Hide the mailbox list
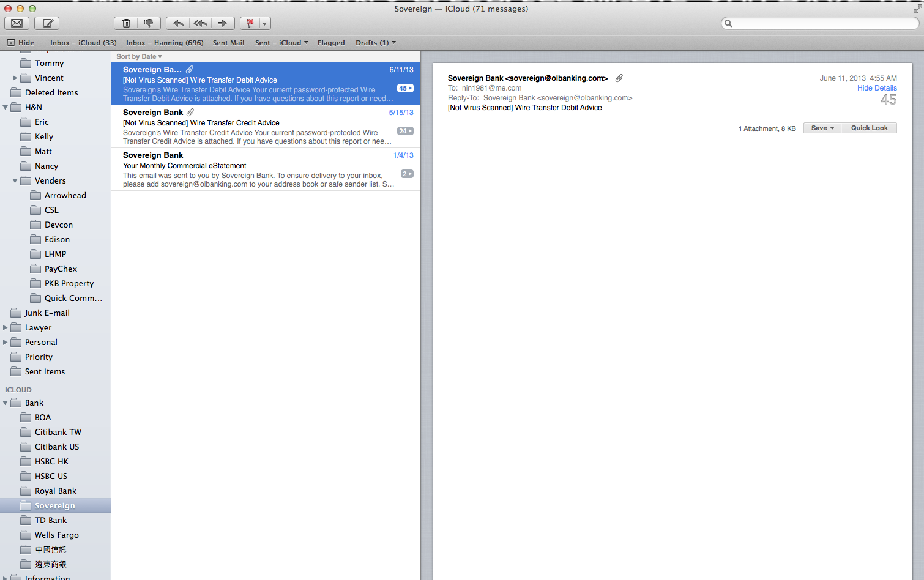Screen dimensions: 924x580 pyautogui.click(x=21, y=43)
